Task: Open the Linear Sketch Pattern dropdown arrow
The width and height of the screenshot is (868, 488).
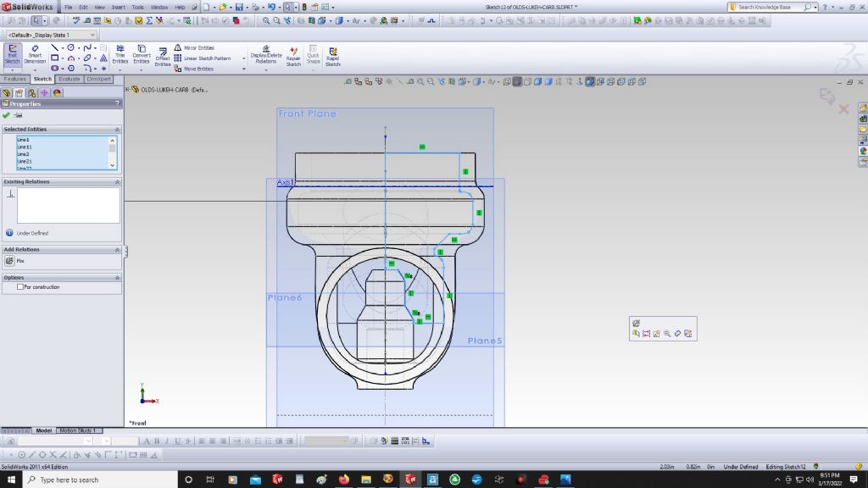Action: pyautogui.click(x=243, y=58)
